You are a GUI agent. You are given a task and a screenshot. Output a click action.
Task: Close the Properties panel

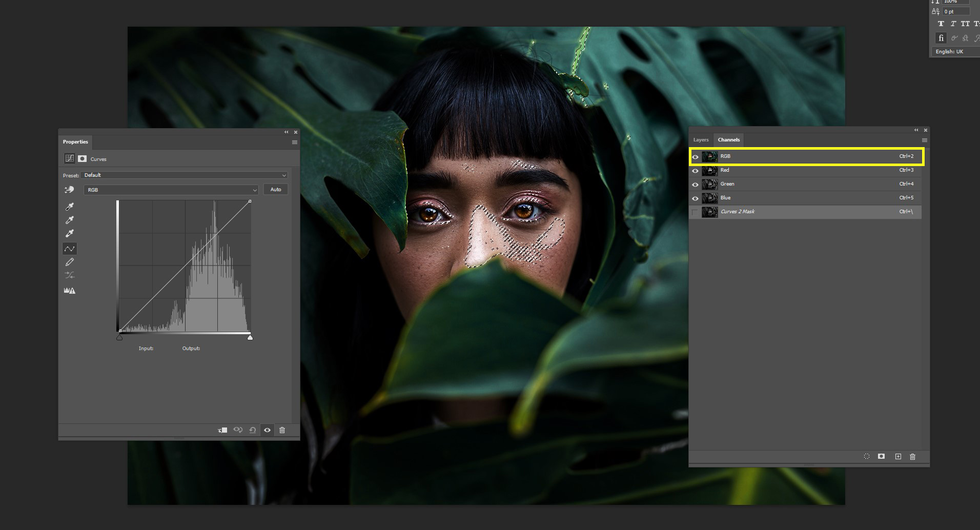click(295, 132)
